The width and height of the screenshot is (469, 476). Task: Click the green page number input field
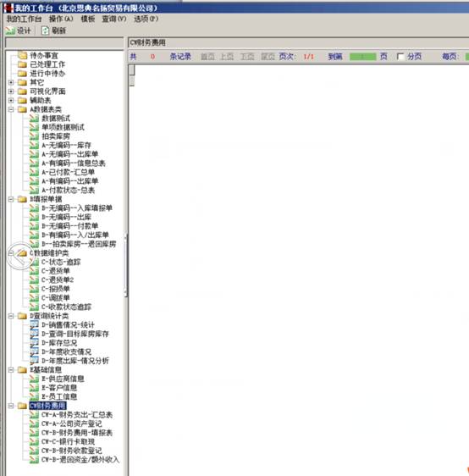363,57
